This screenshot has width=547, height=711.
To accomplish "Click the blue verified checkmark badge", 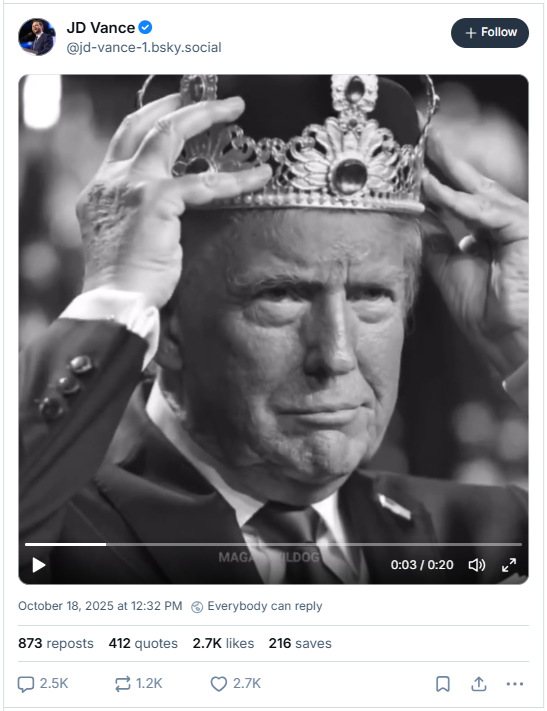I will click(x=145, y=28).
